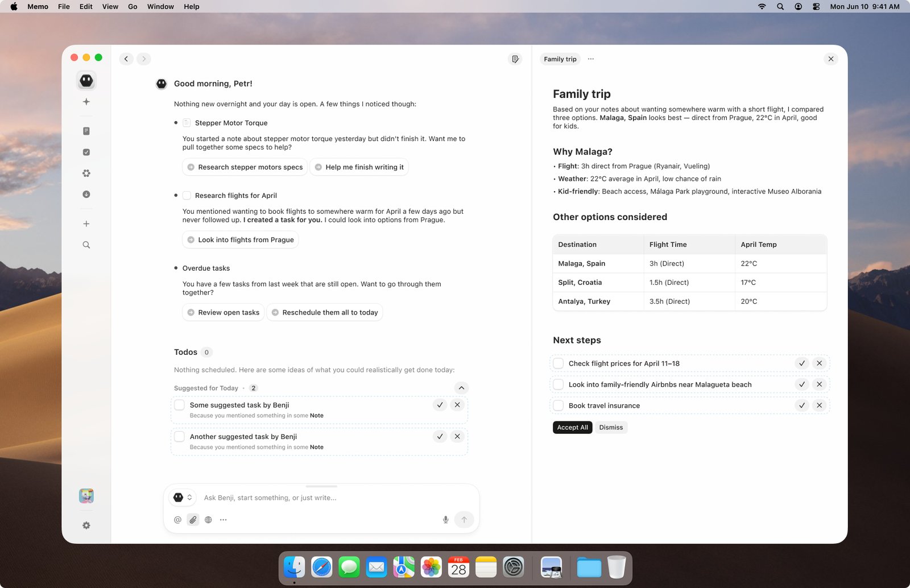Click the paperclip attach icon in chat box
This screenshot has height=588, width=910.
click(x=193, y=520)
